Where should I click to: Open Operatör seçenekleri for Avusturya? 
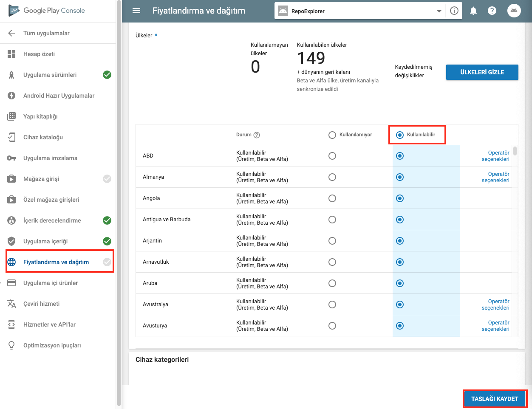[495, 326]
